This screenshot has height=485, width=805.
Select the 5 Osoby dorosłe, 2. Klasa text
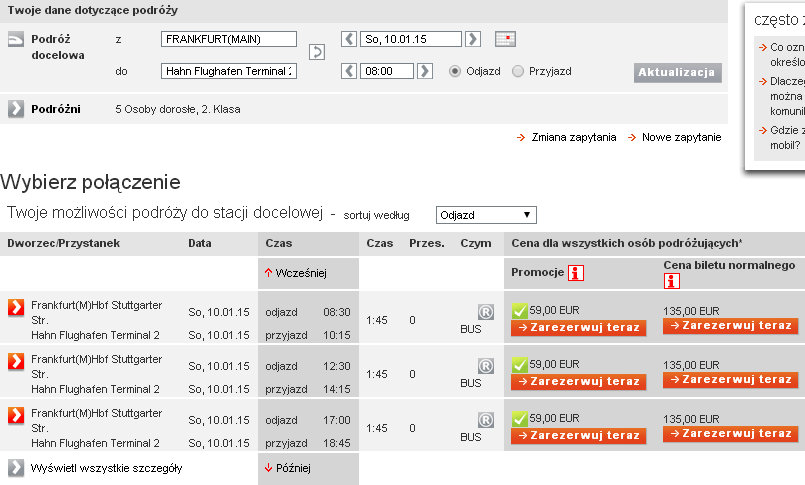(x=178, y=109)
